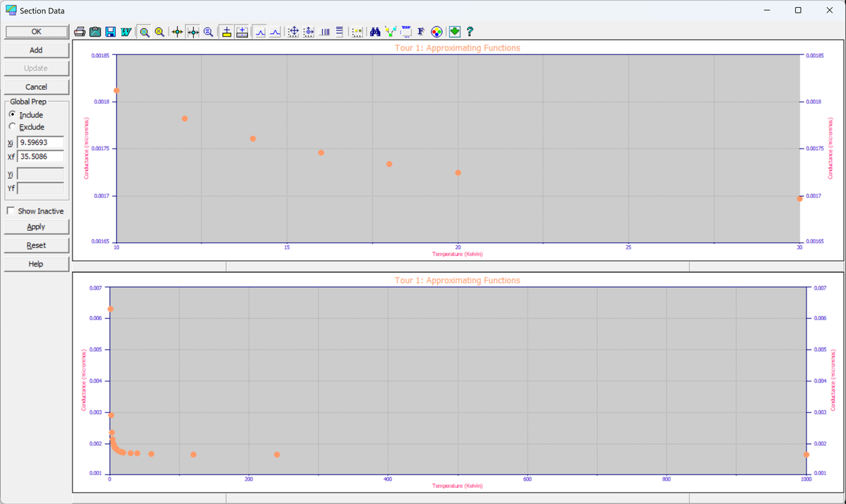Click the binoculars find icon
This screenshot has height=504, width=846.
tap(376, 32)
